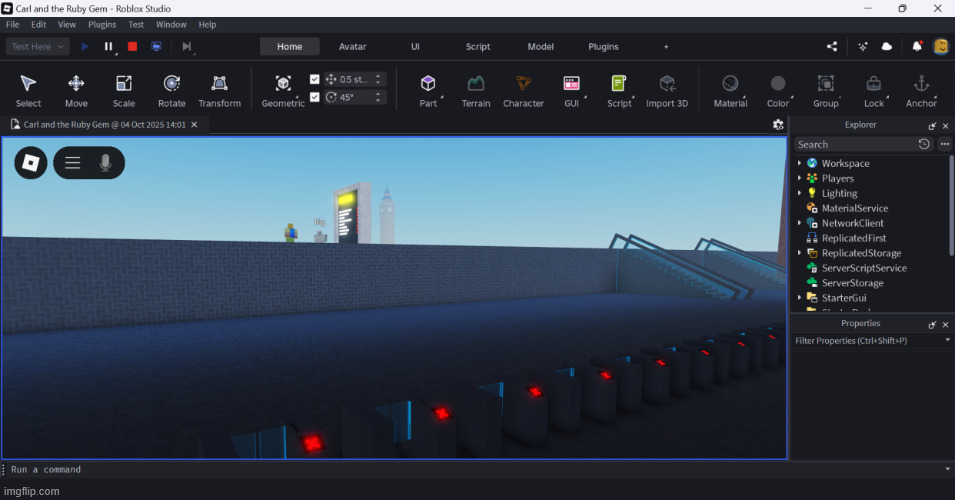Close the Carl and the Ruby Gem tab
The width and height of the screenshot is (955, 500).
coord(194,124)
